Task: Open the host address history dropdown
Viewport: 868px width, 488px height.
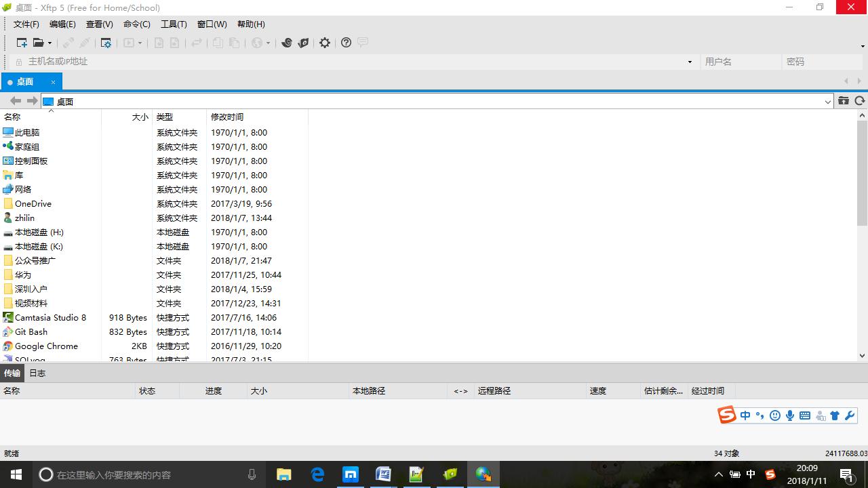Action: point(690,61)
